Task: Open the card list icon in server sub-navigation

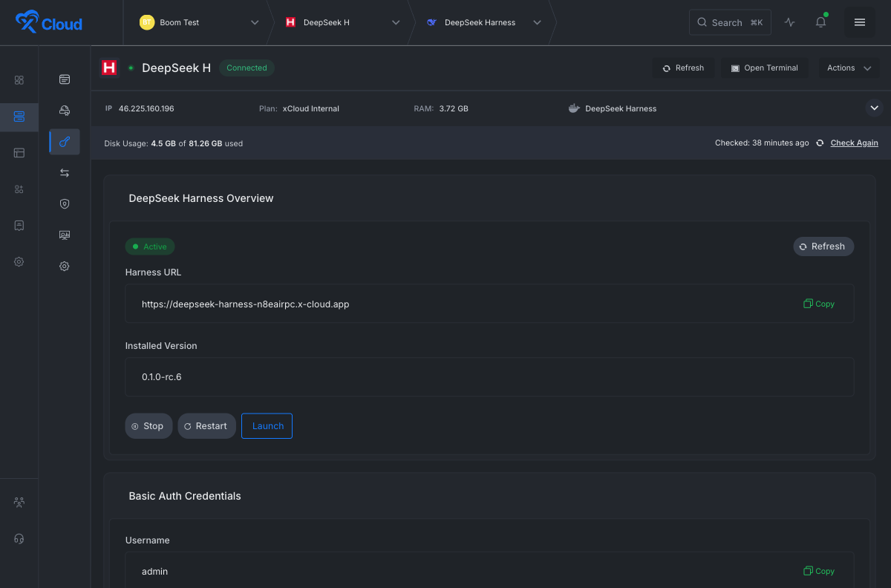Action: tap(65, 79)
